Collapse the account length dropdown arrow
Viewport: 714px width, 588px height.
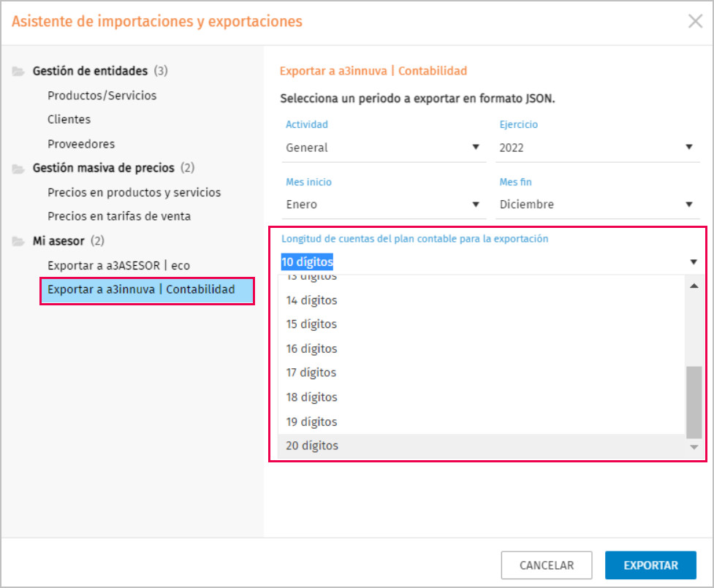[x=693, y=262]
